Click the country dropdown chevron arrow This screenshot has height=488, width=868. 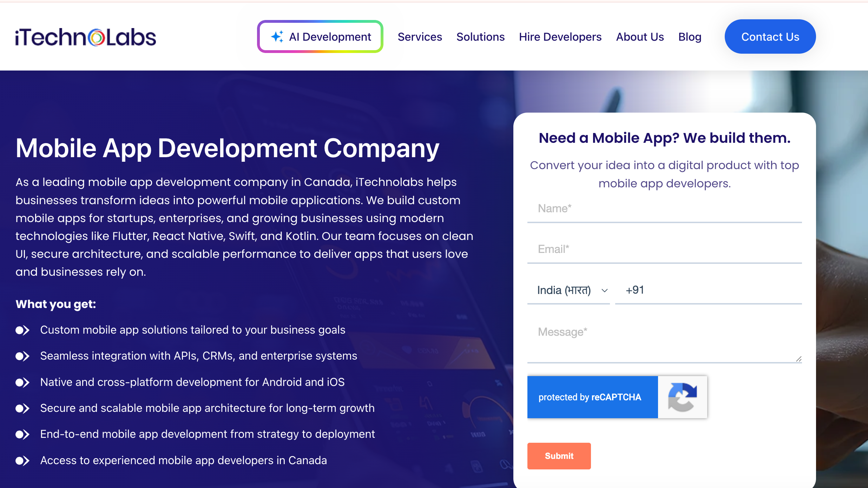click(604, 290)
